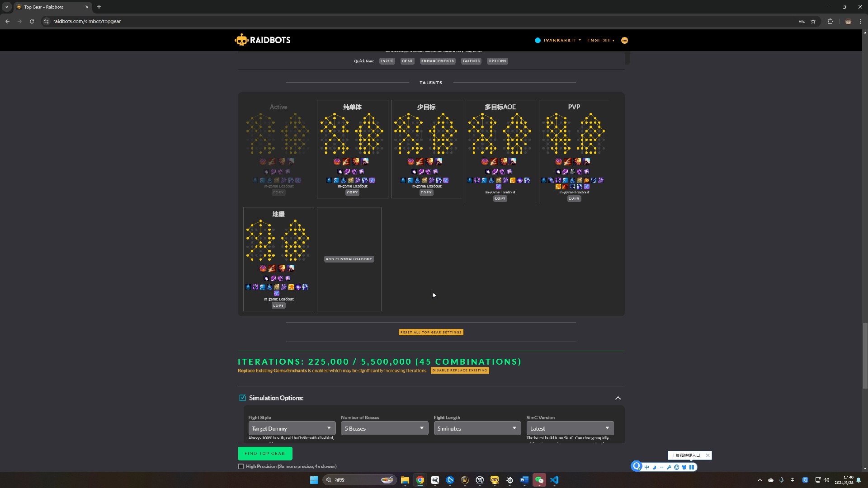The width and height of the screenshot is (868, 488).
Task: Reload the page in Chrome
Action: coord(32,21)
